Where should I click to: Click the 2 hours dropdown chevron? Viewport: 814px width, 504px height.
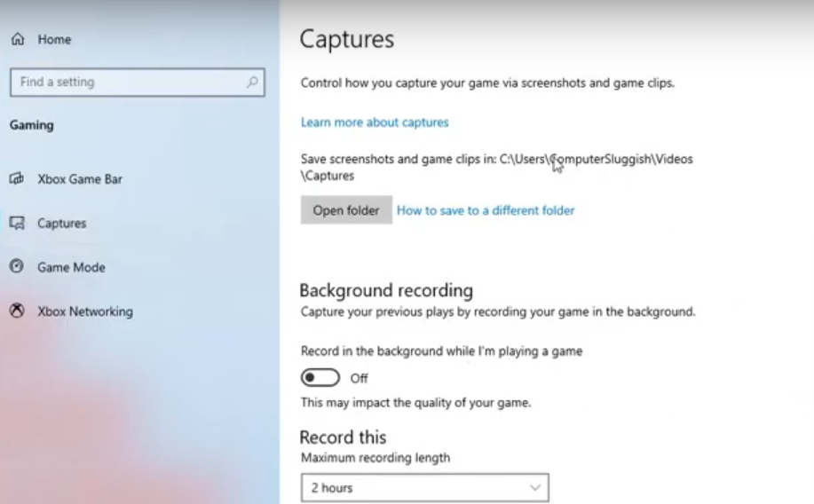[x=534, y=487]
